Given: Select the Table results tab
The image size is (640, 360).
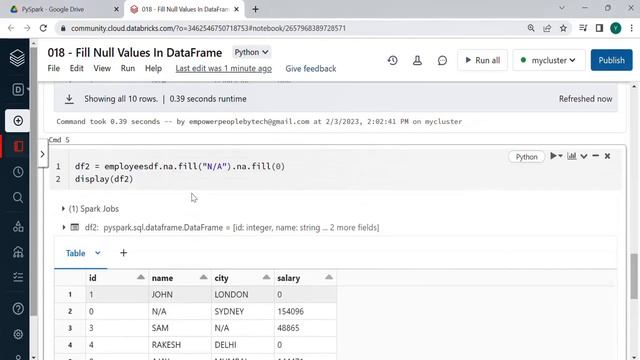Looking at the screenshot, I should 76,253.
